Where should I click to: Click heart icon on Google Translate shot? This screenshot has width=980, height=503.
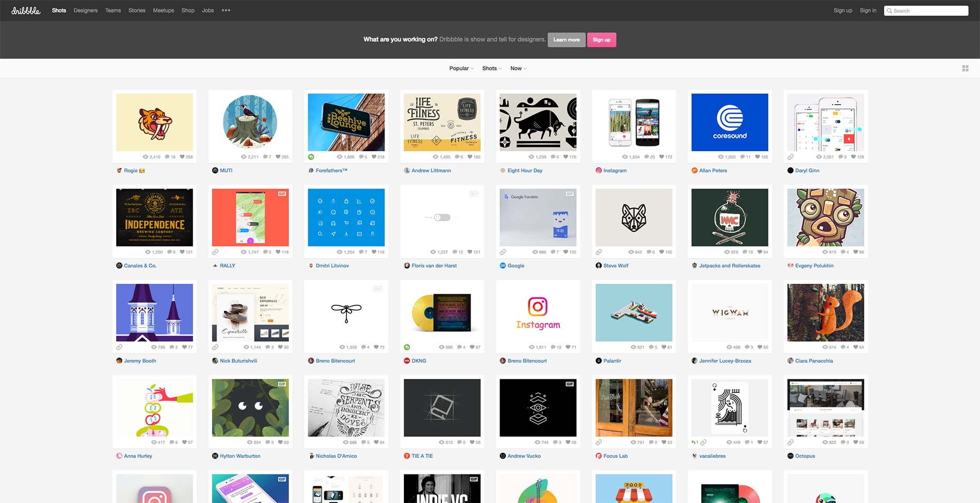click(x=566, y=252)
